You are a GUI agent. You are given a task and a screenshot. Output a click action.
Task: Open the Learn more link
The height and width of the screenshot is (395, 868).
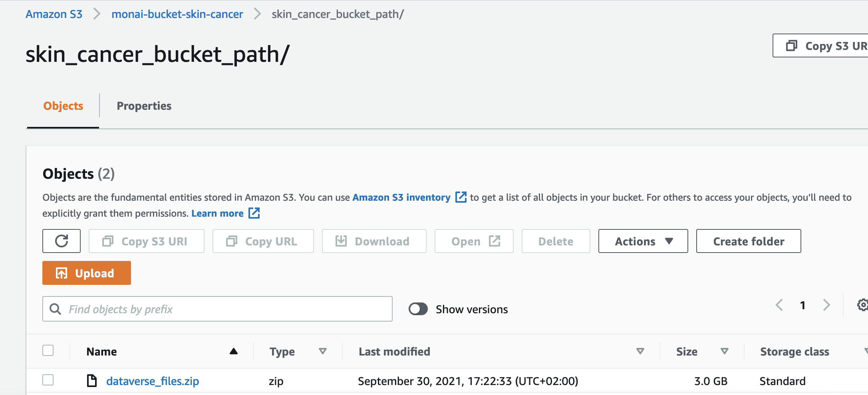tap(217, 213)
